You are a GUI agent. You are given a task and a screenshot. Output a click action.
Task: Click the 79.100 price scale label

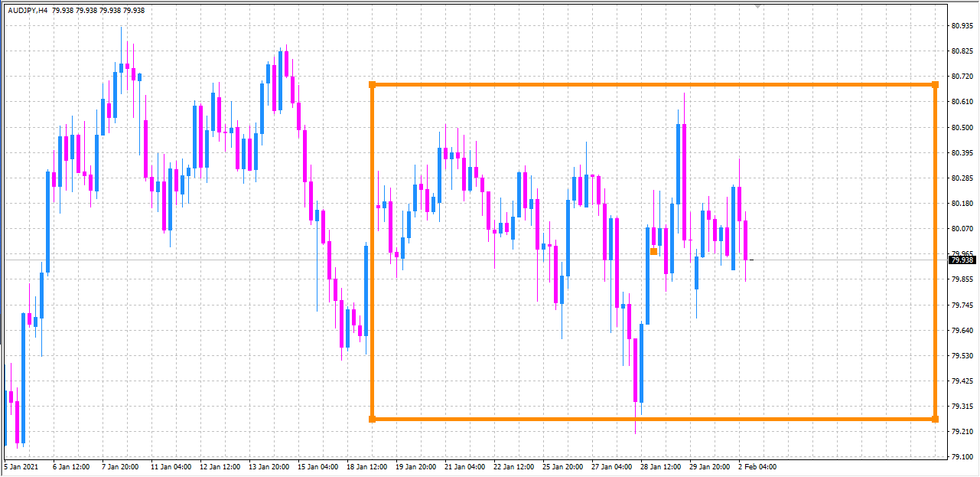[962, 458]
